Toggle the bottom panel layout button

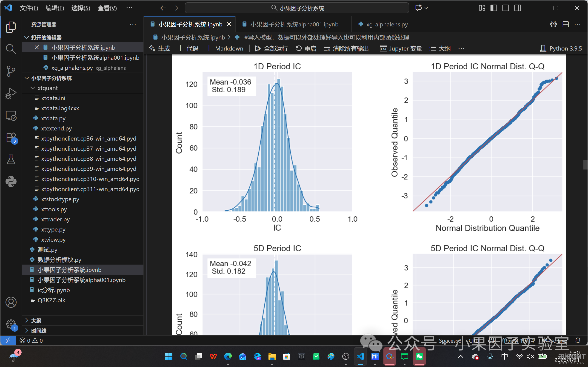[x=506, y=8]
